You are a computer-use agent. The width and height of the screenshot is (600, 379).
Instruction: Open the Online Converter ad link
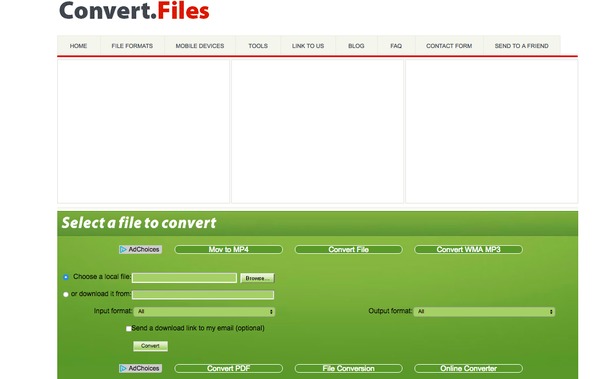tap(468, 368)
